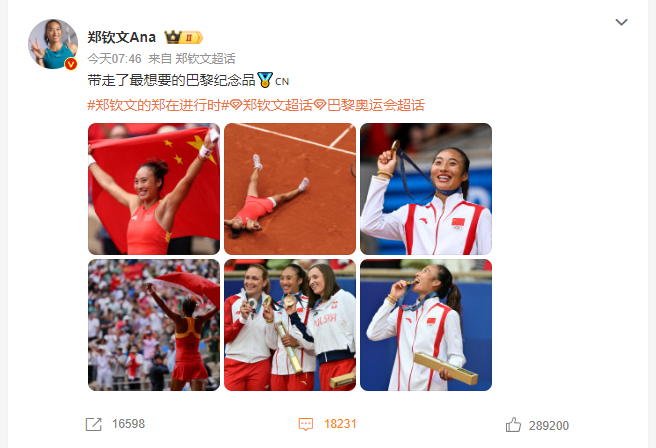The width and height of the screenshot is (656, 448).
Task: Click the repost share icon
Action: (x=94, y=424)
